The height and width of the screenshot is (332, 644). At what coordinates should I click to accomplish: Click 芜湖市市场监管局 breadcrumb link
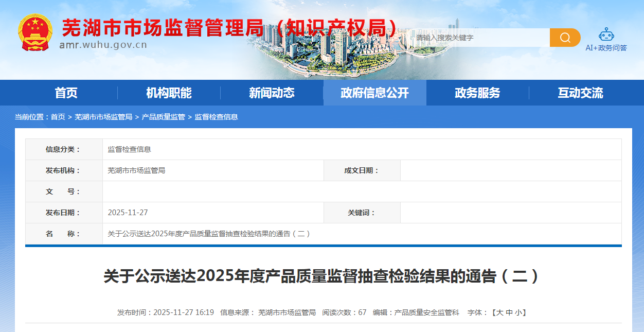103,117
